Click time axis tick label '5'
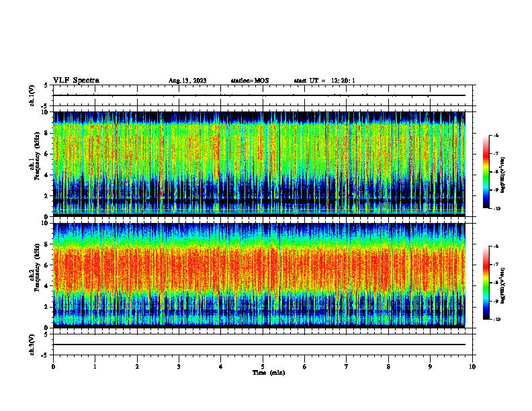Viewport: 532px width, 411px height. tap(263, 367)
